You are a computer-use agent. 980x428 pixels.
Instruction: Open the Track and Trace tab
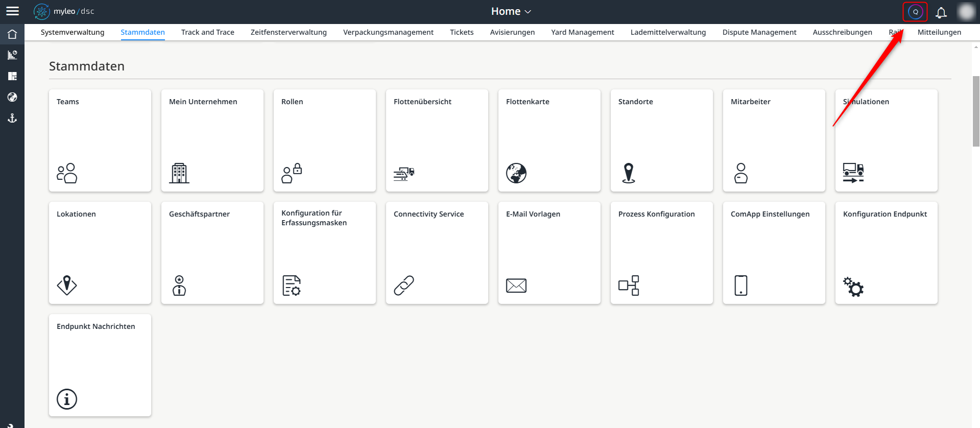pyautogui.click(x=208, y=32)
